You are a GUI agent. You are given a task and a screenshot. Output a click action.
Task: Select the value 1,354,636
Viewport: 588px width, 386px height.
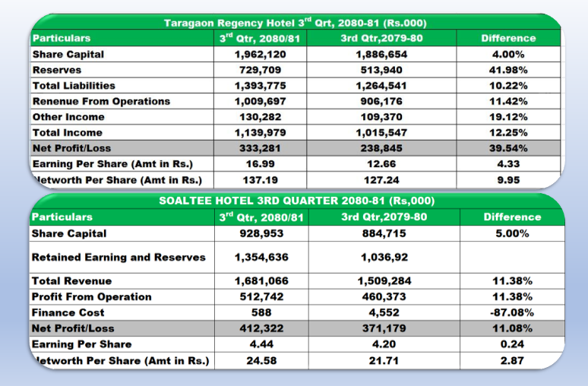261,258
